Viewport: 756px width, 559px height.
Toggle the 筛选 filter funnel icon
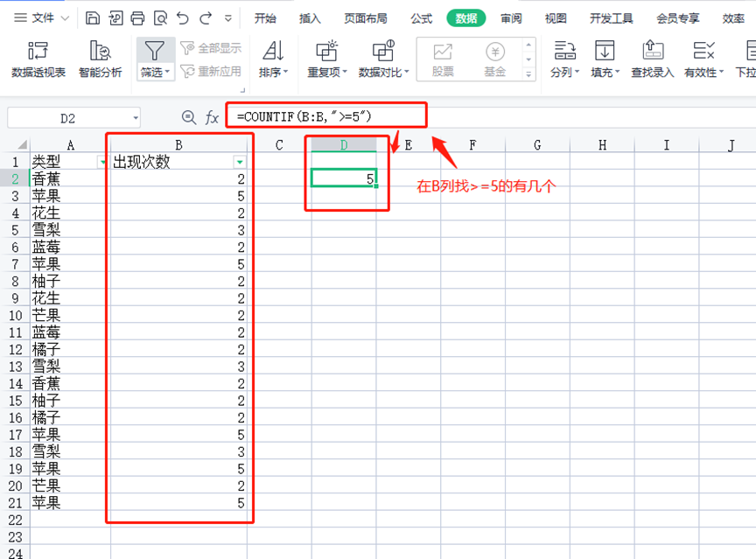point(155,50)
